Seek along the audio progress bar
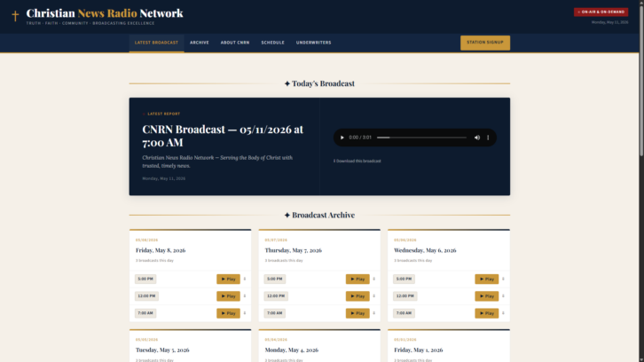Screen dimensions: 644x362 [421, 138]
